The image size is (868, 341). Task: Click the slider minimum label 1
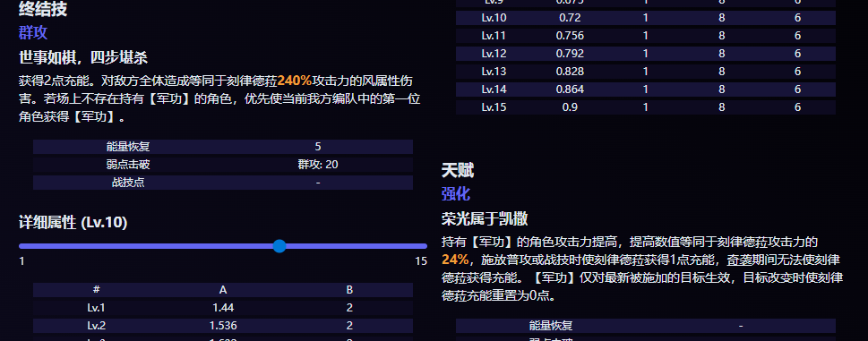pos(21,261)
